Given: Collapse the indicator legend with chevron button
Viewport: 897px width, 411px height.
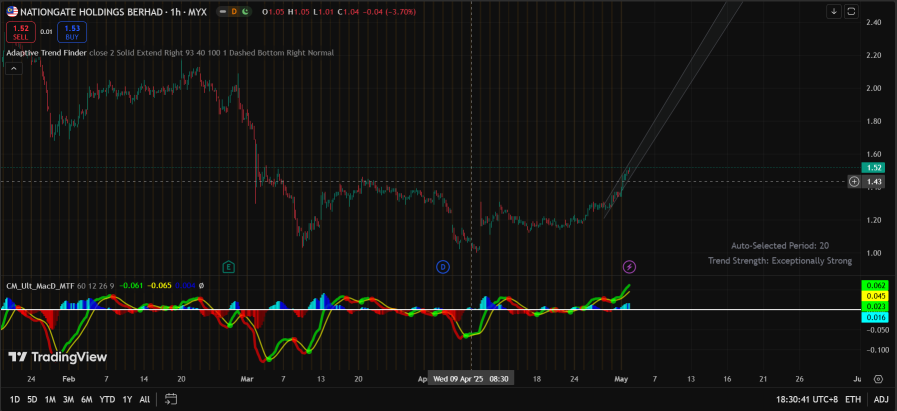Looking at the screenshot, I should [14, 69].
